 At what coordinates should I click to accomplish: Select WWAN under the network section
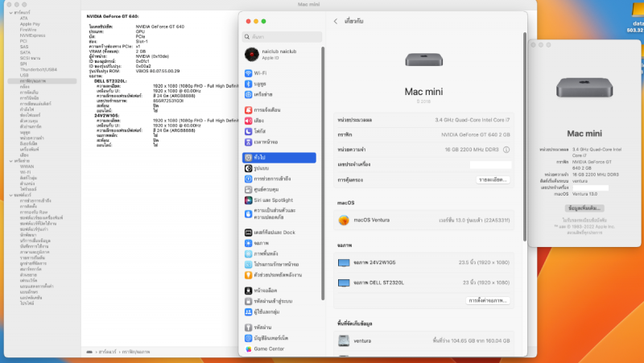click(27, 167)
